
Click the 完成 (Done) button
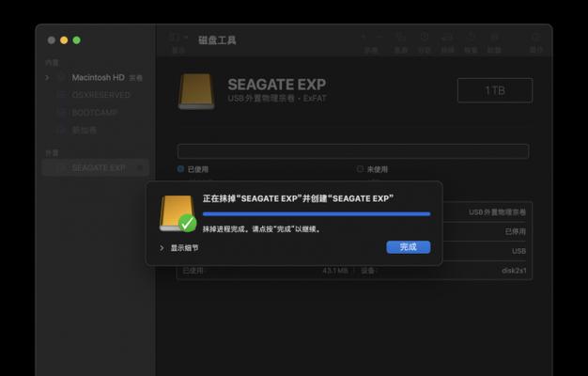pos(409,247)
